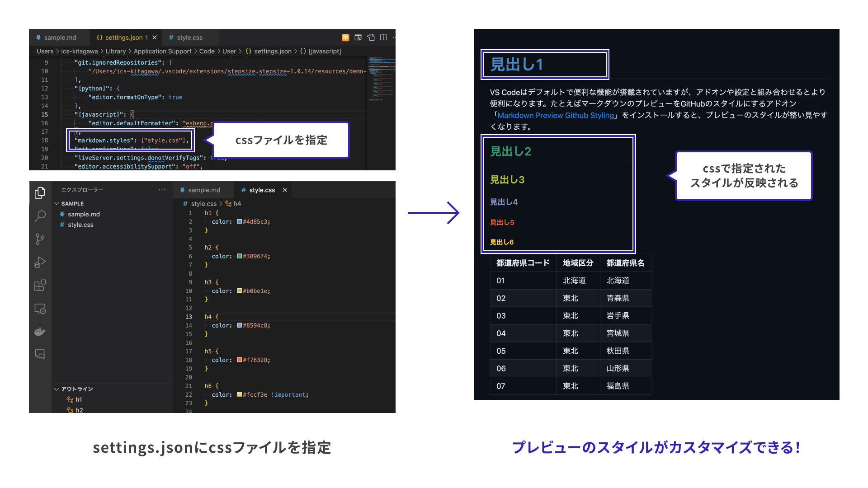This screenshot has width=868, height=488.
Task: Open Explorer panel more actions menu
Action: [x=162, y=190]
